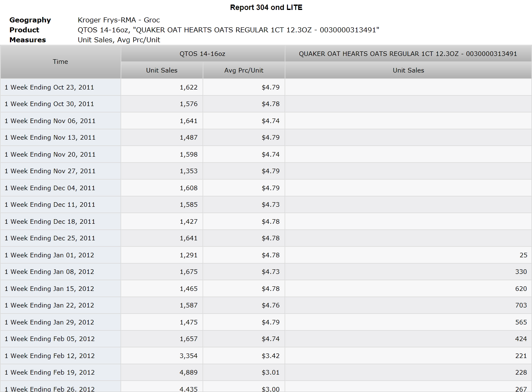Screen dimensions: 532x392
Task: Click the Quaker Oat Hearts product column header
Action: [x=408, y=54]
